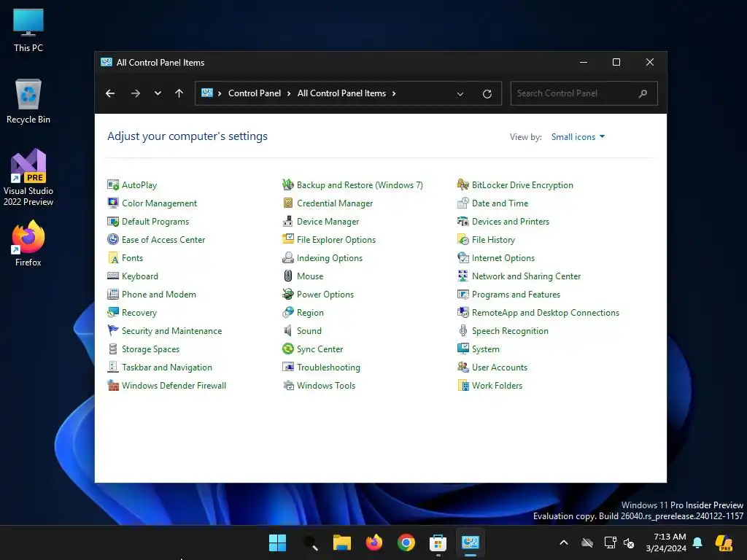Screen dimensions: 747x560
Task: Open Troubleshooting link
Action: (328, 367)
